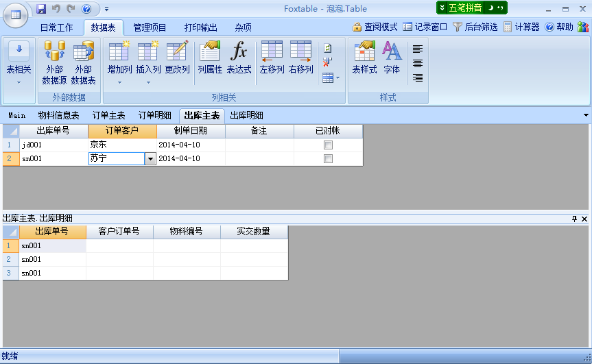Screen dimensions: 592x364
Task: Switch to the 杂项 ribbon tab
Action: [x=243, y=27]
